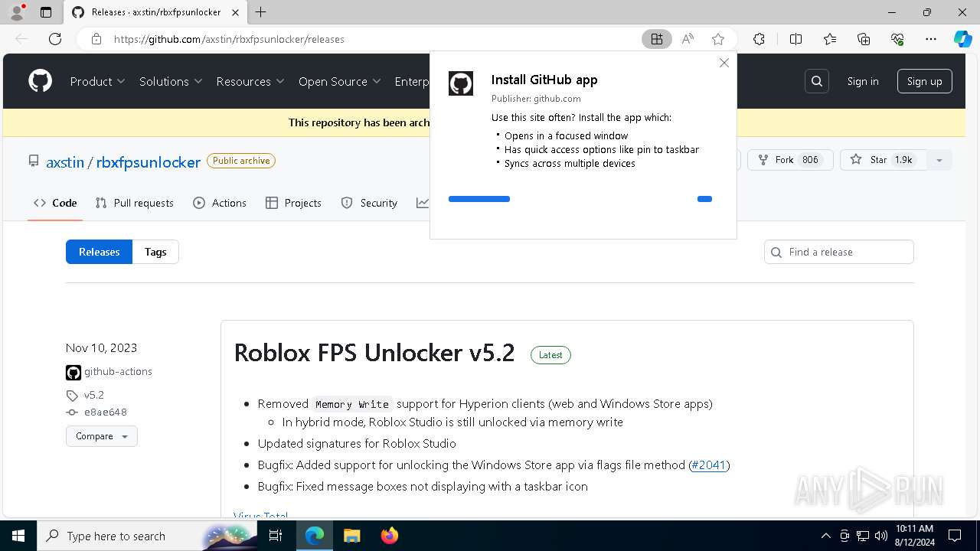This screenshot has width=980, height=551.
Task: Click the Windows taskbar search box
Action: click(145, 536)
